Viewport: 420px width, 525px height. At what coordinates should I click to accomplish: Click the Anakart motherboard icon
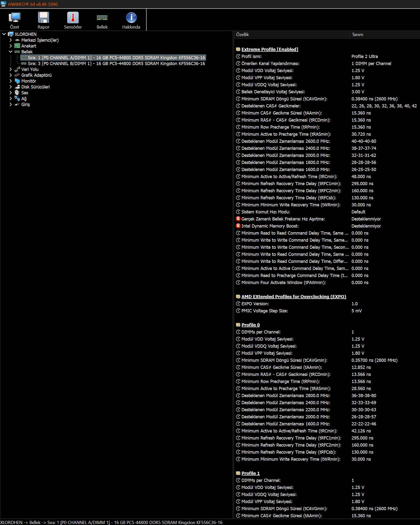17,46
